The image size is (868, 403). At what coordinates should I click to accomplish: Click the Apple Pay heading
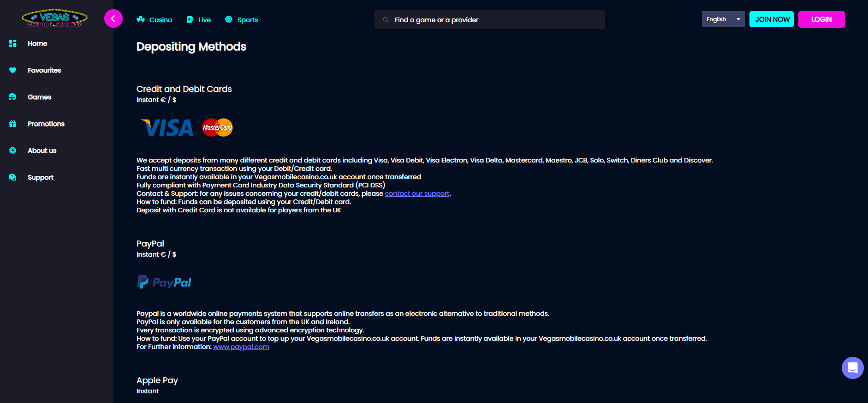[x=157, y=380]
